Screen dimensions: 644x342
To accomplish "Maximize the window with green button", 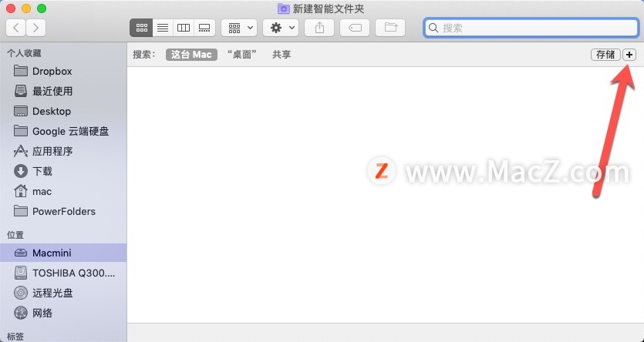I will tap(42, 8).
